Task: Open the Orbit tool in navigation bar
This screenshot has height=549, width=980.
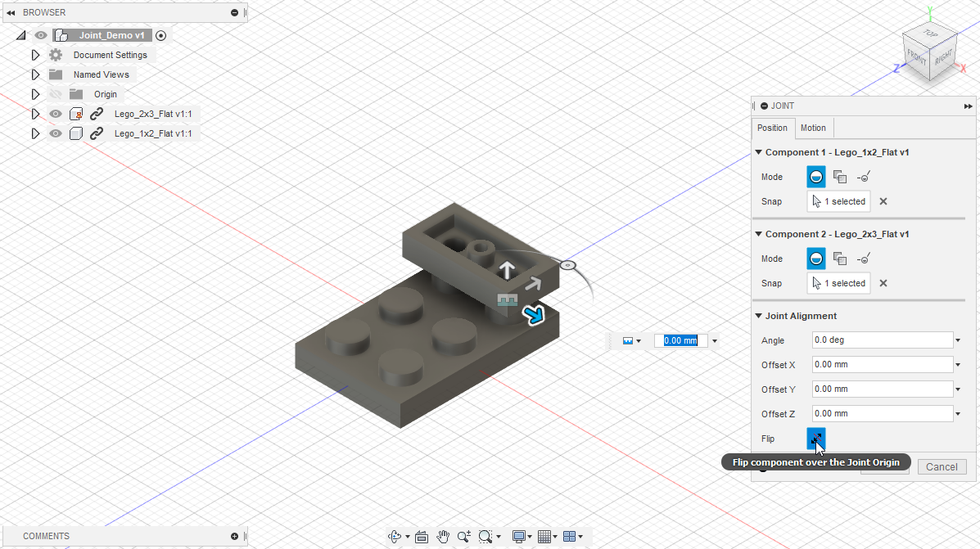Action: pyautogui.click(x=395, y=537)
